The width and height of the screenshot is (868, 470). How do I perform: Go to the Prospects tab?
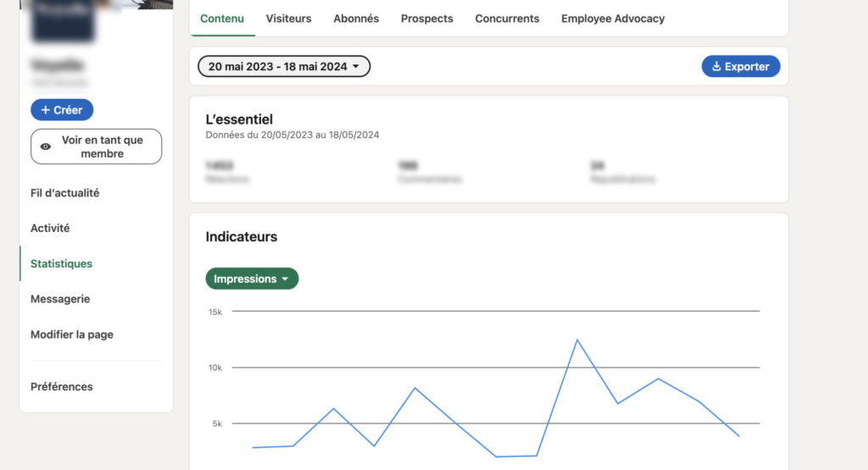426,19
